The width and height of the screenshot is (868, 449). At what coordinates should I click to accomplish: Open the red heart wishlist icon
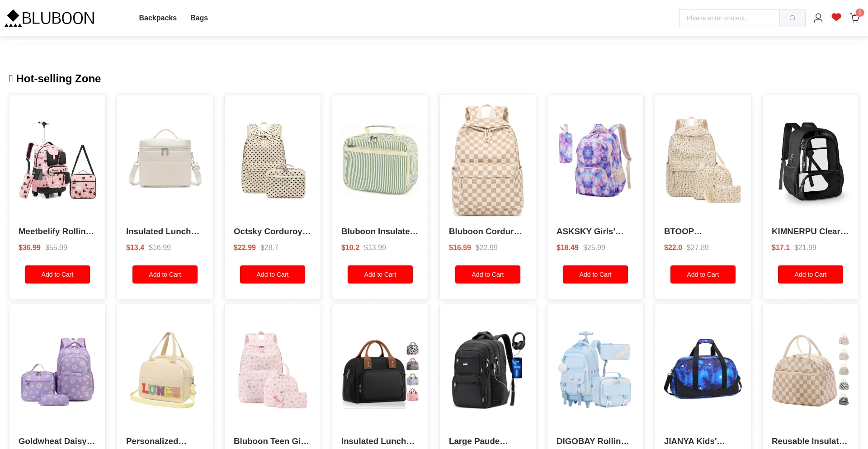[836, 17]
